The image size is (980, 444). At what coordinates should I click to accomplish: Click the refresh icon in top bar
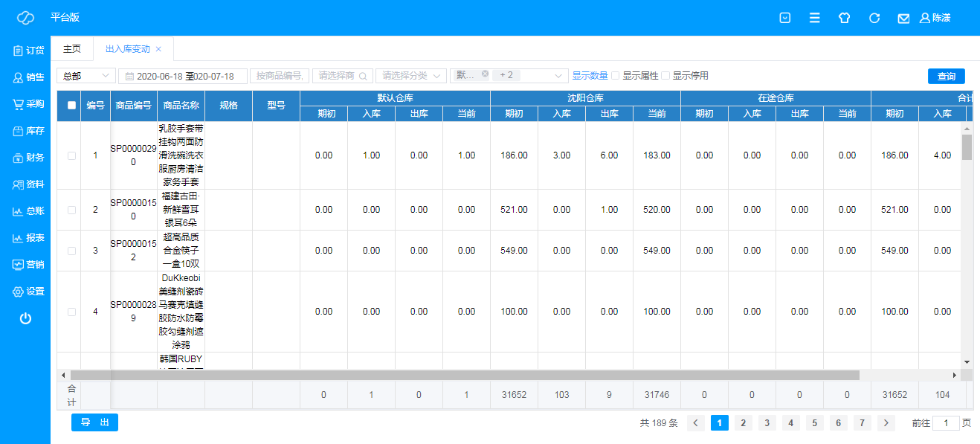tap(874, 18)
